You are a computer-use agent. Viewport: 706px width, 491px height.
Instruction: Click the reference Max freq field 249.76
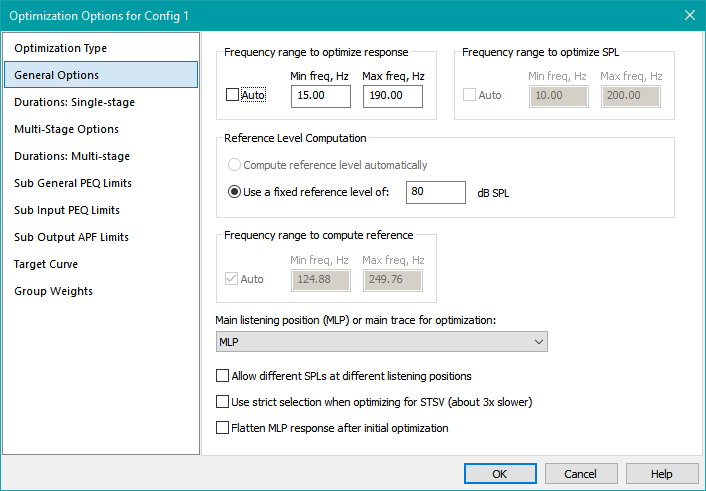[x=393, y=280]
